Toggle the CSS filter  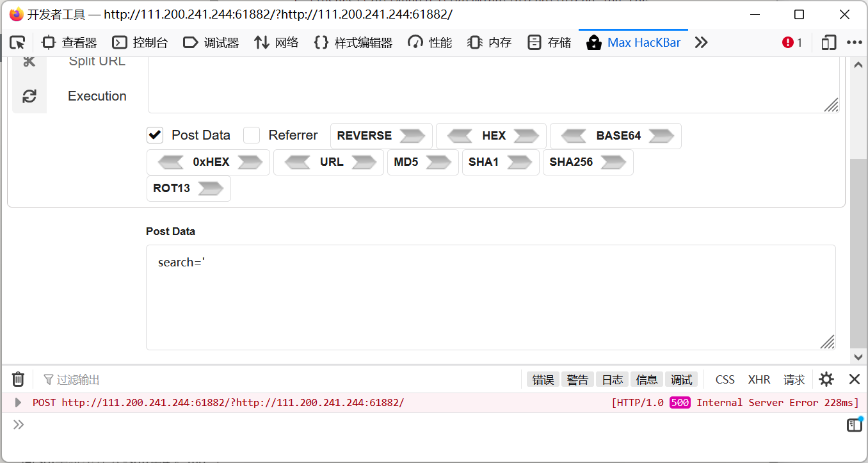pos(725,380)
